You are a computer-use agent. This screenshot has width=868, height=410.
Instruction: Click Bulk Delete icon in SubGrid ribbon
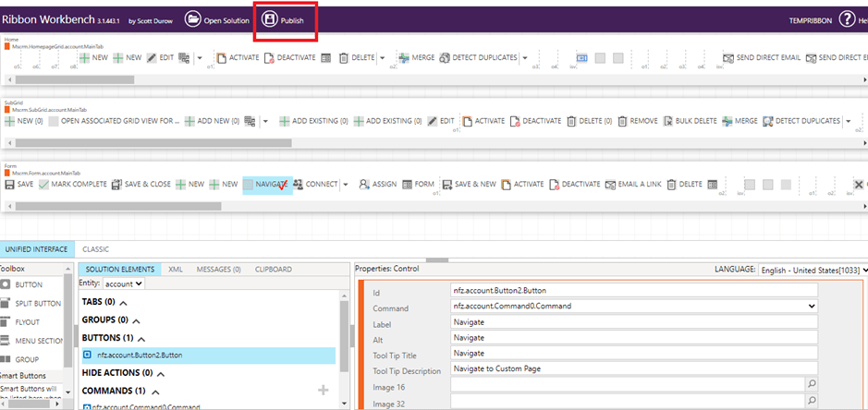669,121
